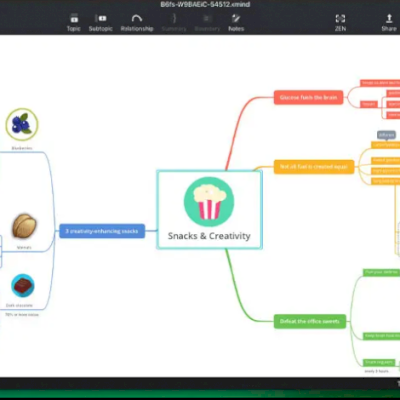Select the every 3 hours note text
400x400 pixels.
tap(377, 371)
